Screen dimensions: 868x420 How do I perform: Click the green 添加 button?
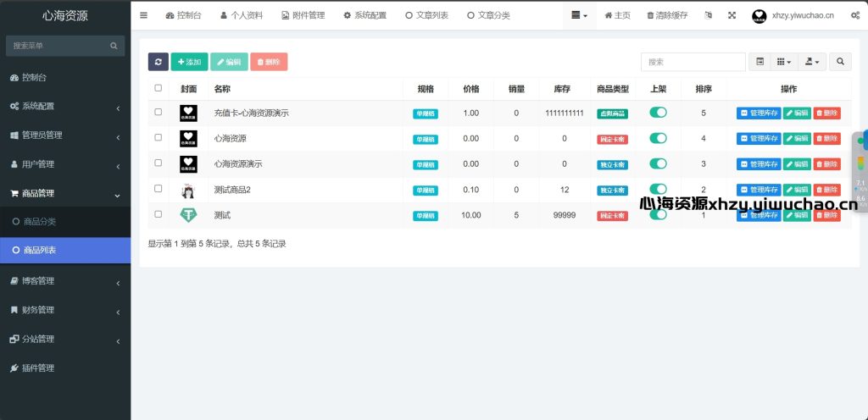point(189,62)
